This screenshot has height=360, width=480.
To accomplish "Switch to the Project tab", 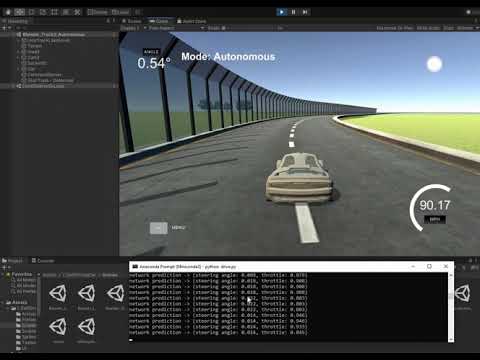I will 13,260.
